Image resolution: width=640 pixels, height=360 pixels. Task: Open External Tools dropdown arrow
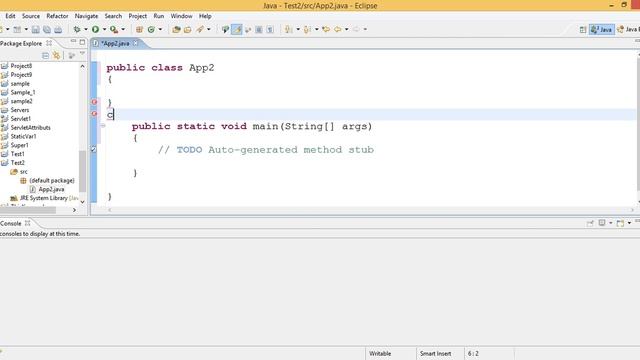click(123, 29)
